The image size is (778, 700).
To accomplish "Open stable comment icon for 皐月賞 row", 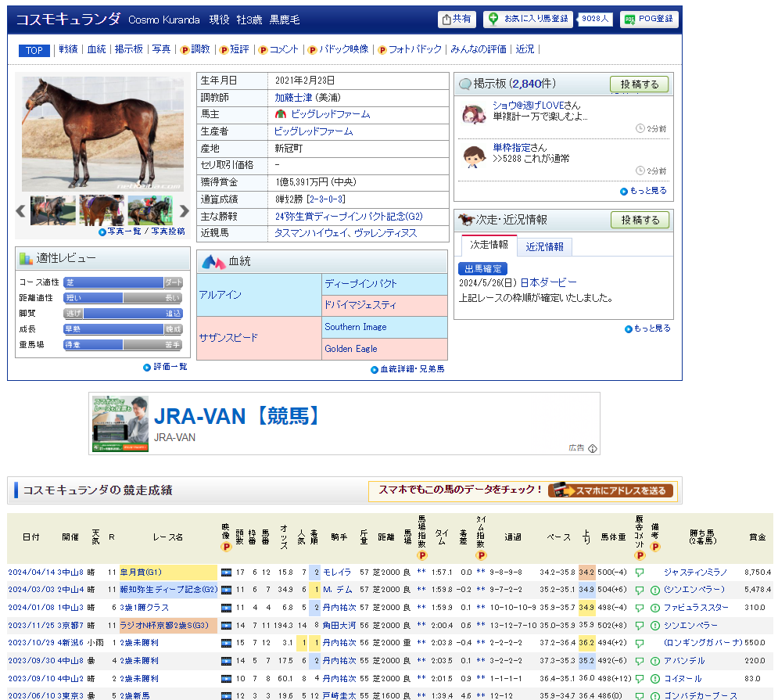I will [639, 573].
